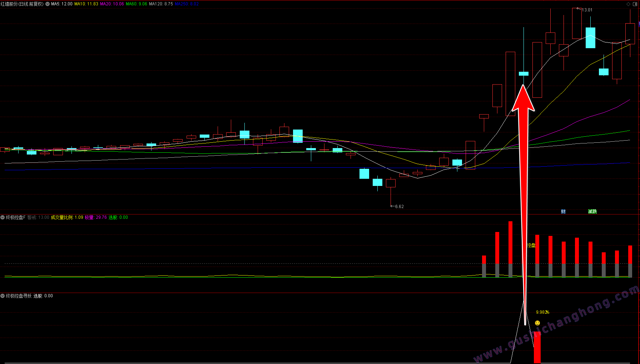640x364 pixels.
Task: Click the 较量: 29.76 value
Action: (96, 217)
